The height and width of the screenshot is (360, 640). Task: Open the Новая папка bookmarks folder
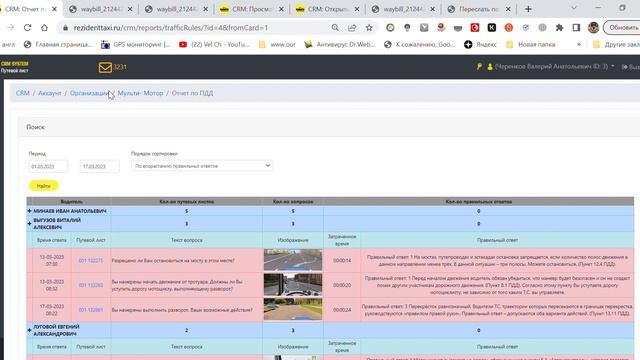(x=531, y=44)
